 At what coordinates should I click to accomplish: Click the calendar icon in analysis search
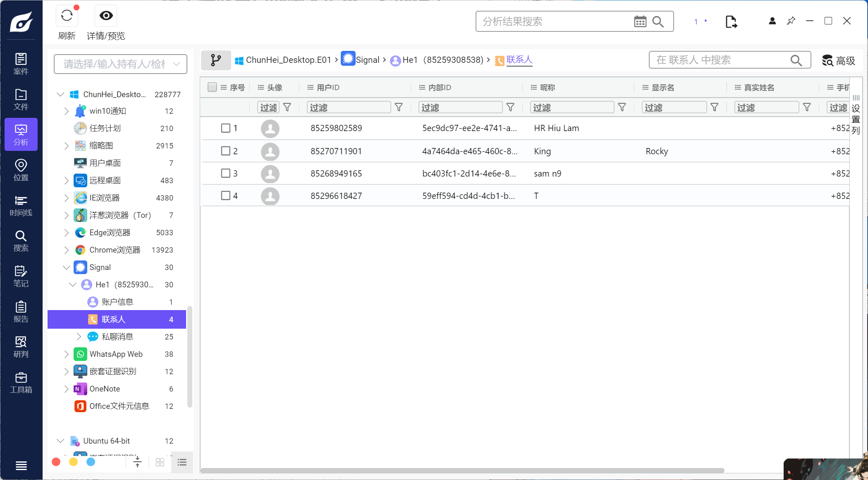click(640, 21)
